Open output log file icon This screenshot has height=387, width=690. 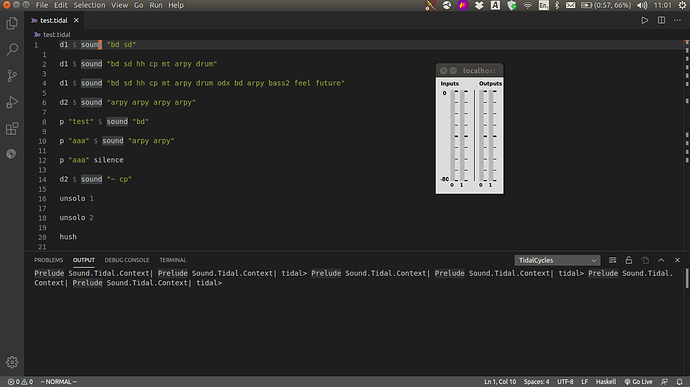click(645, 260)
